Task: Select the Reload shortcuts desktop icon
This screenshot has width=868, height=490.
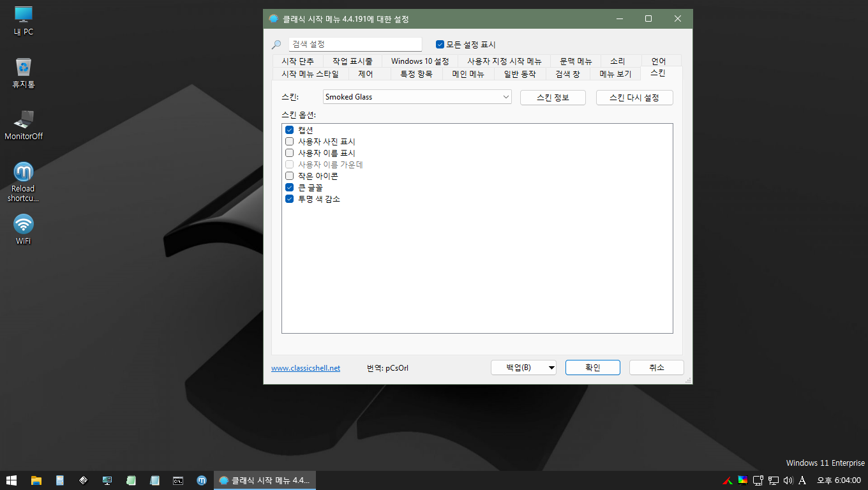Action: point(24,182)
